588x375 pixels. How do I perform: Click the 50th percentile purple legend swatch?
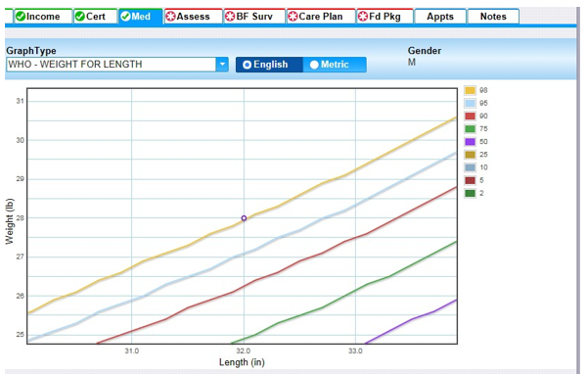click(x=470, y=142)
